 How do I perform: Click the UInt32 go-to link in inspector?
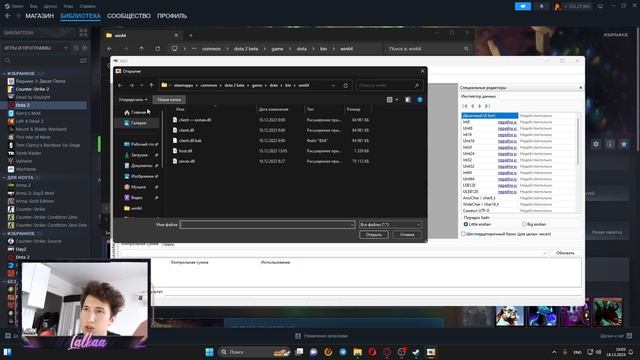pos(507,166)
